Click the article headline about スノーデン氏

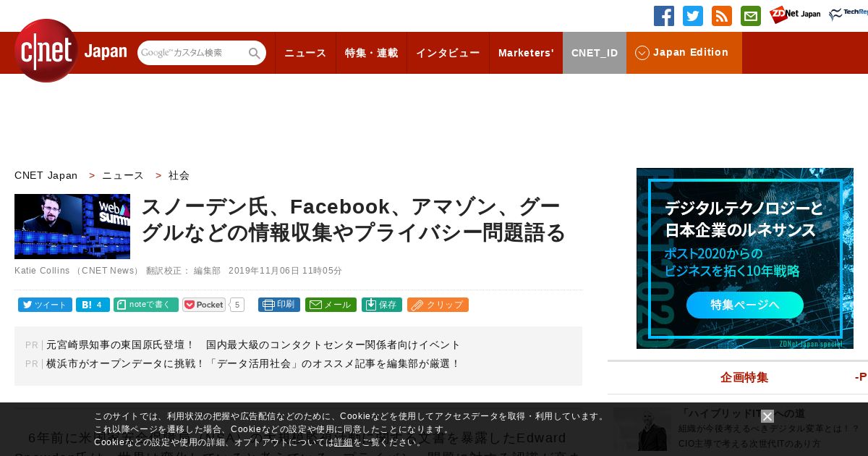[x=353, y=220]
